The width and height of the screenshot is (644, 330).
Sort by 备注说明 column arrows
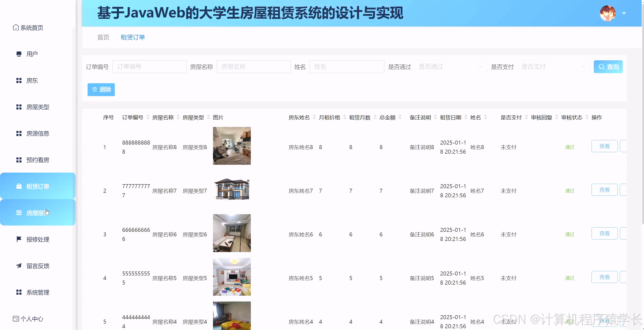pyautogui.click(x=436, y=117)
